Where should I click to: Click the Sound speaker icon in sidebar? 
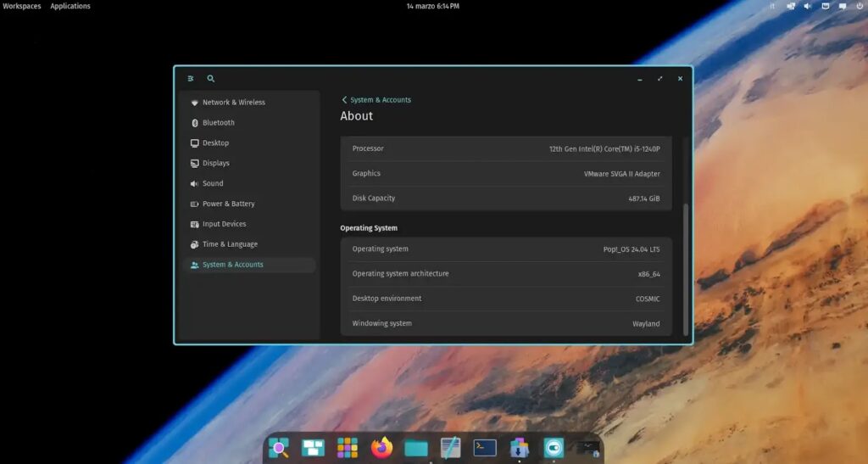click(x=194, y=183)
